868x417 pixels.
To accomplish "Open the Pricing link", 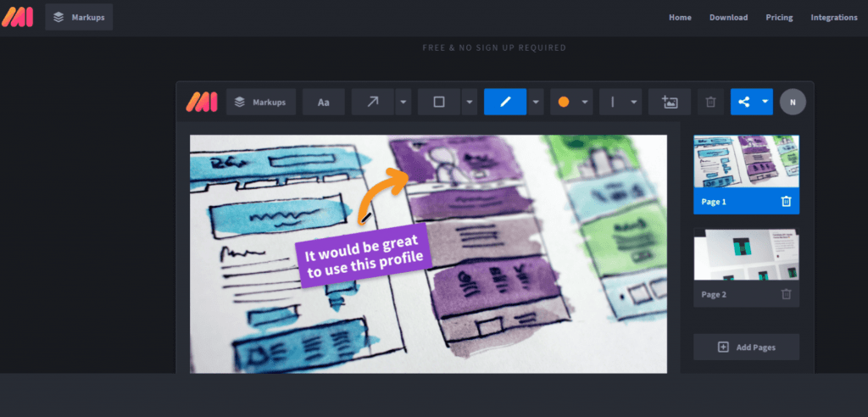I will pos(779,17).
